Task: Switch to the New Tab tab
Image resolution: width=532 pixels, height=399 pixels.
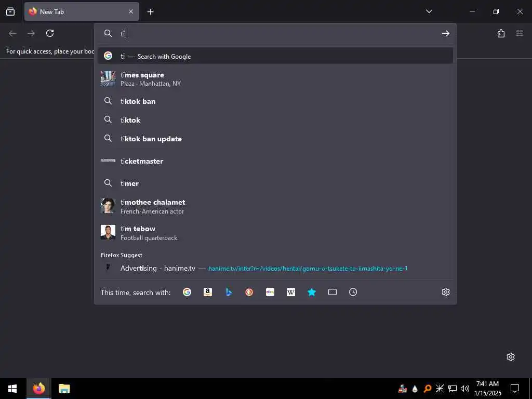Action: pyautogui.click(x=82, y=11)
